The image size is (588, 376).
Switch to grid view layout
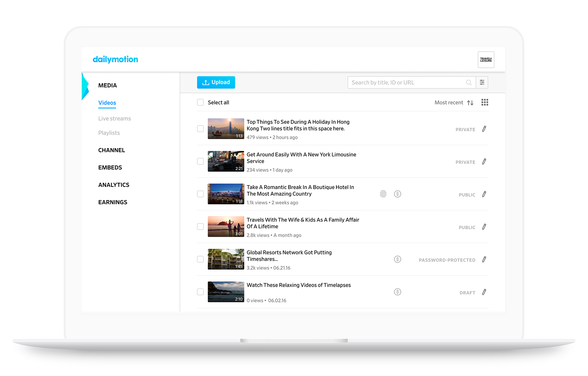485,102
